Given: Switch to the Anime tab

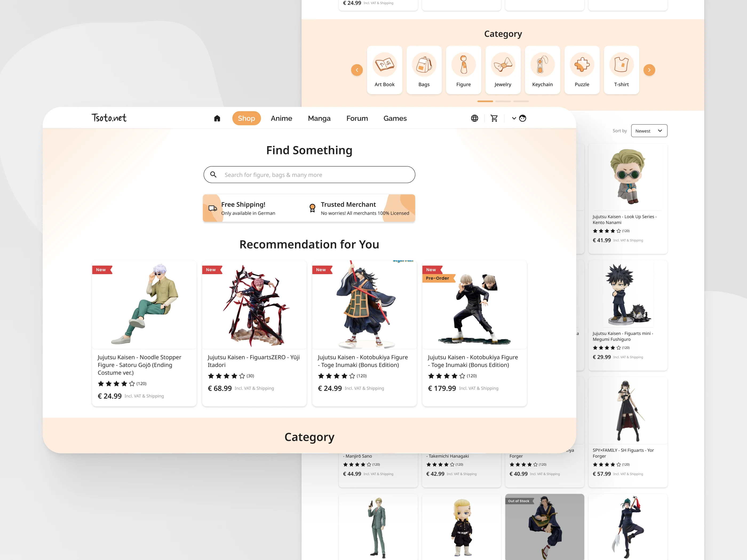Looking at the screenshot, I should pos(281,118).
